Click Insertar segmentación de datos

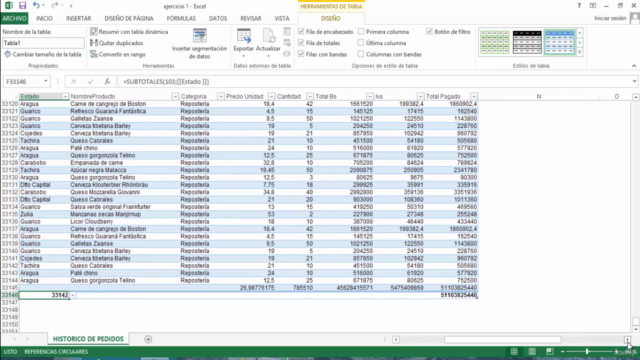tap(199, 44)
